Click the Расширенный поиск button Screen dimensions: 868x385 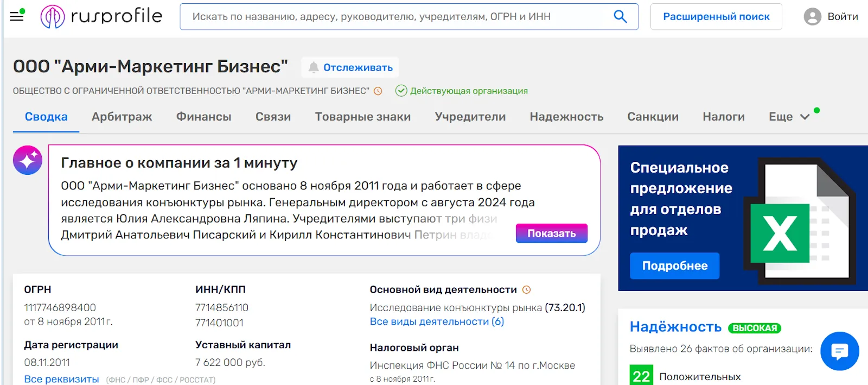pos(716,17)
